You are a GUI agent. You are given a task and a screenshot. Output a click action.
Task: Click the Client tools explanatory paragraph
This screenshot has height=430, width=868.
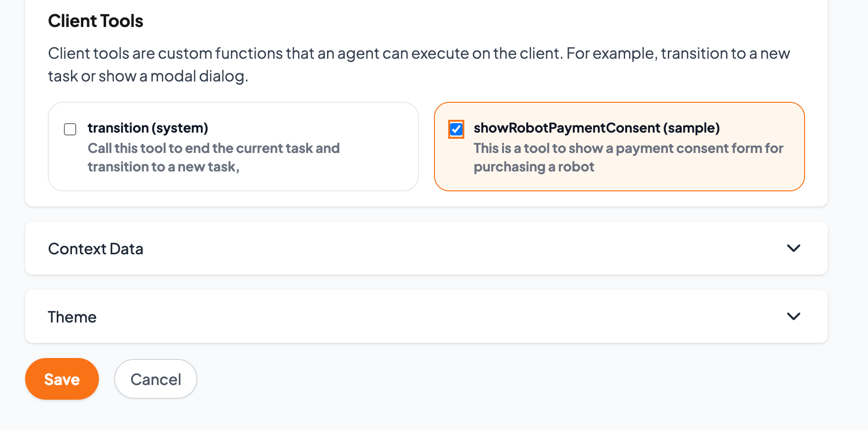pyautogui.click(x=419, y=64)
